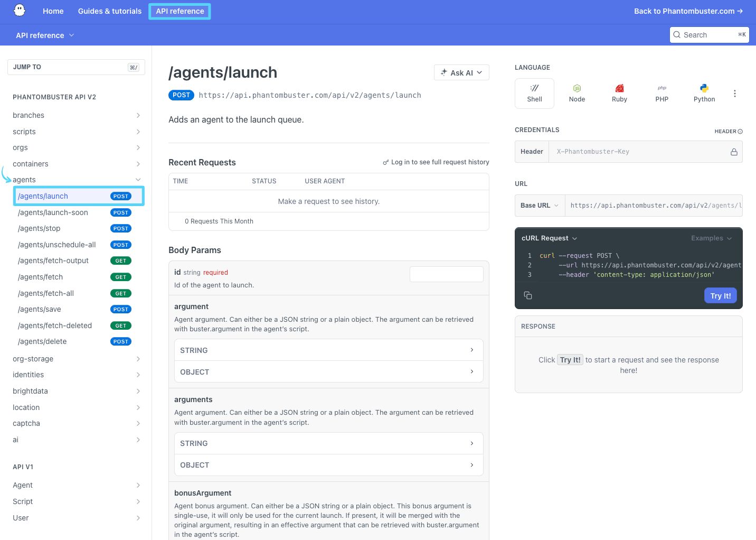Go to the Home tab
The height and width of the screenshot is (540, 756).
click(x=53, y=11)
